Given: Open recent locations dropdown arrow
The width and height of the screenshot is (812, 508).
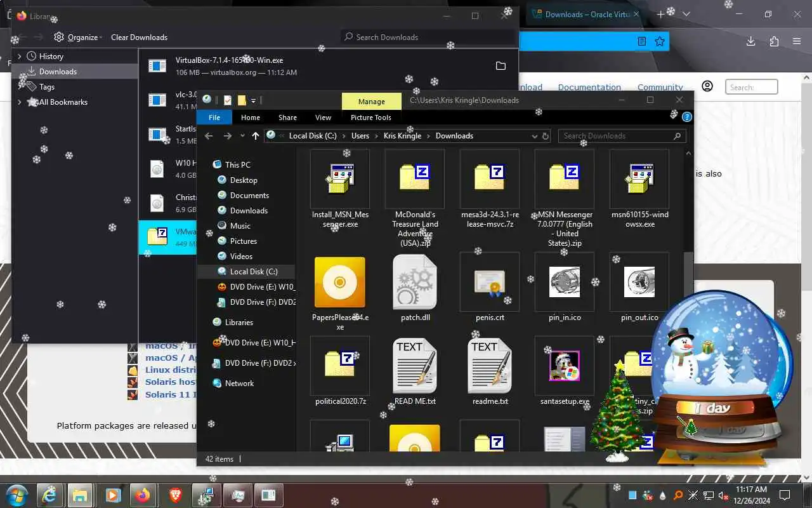Looking at the screenshot, I should coord(242,136).
